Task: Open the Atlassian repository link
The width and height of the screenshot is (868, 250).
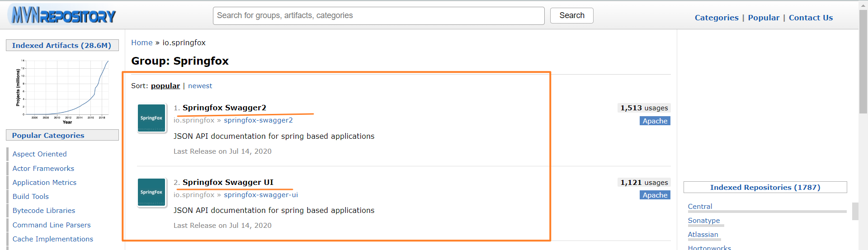Action: (x=703, y=235)
